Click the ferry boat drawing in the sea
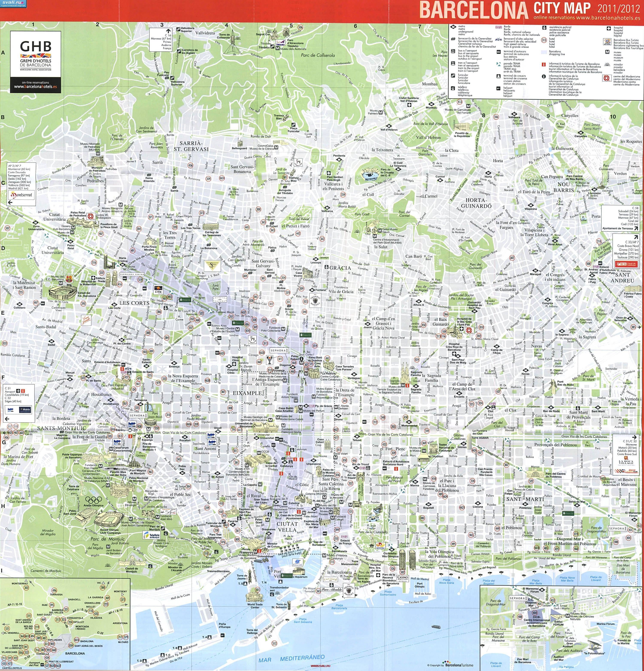This screenshot has height=671, width=644. point(436,627)
